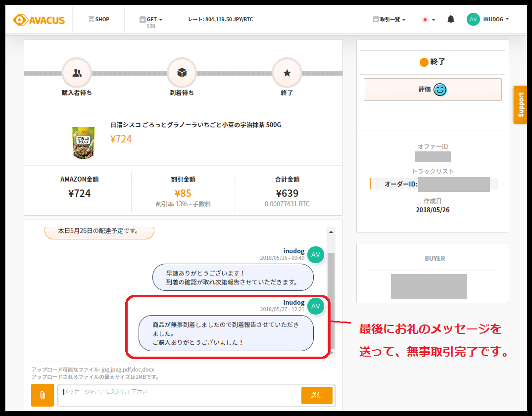This screenshot has height=416, width=532.
Task: Click the AV avatar beside the last message
Action: click(x=316, y=306)
